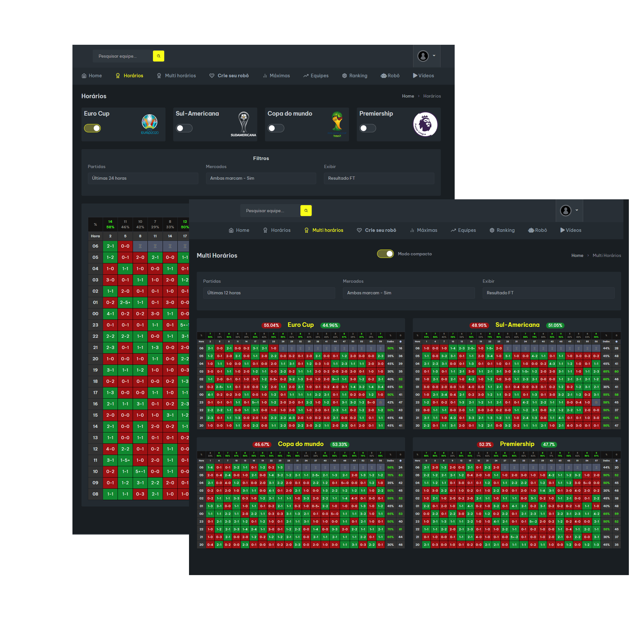Image resolution: width=644 pixels, height=644 pixels.
Task: Switch on the Premiership toggle
Action: [368, 128]
